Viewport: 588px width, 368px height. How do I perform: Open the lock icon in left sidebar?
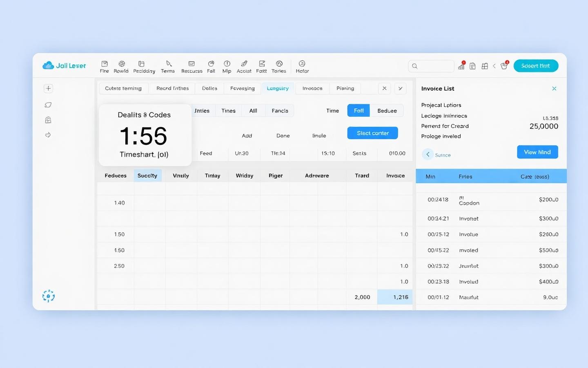[48, 120]
